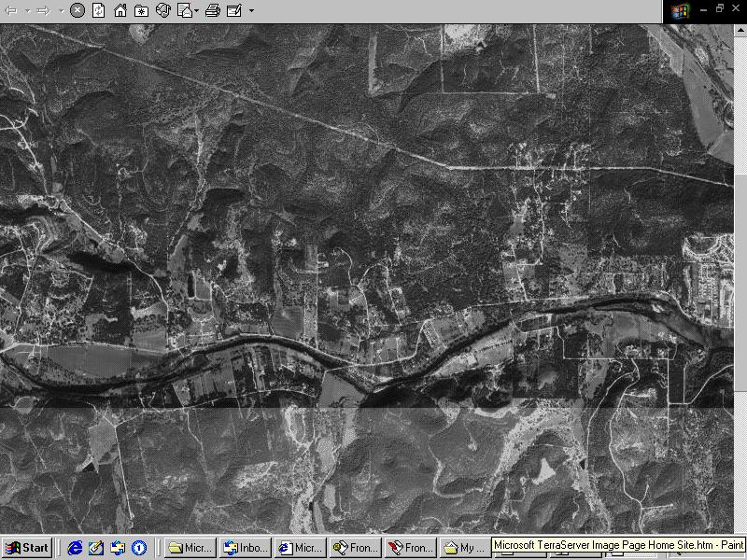Click the Edit page icon

tap(233, 11)
